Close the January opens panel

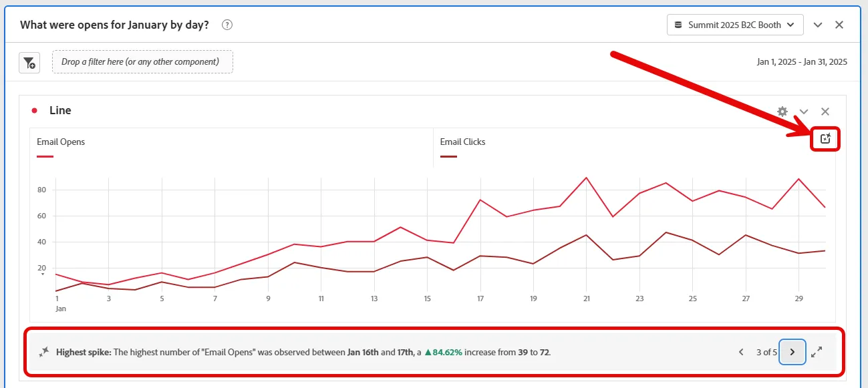(x=839, y=25)
